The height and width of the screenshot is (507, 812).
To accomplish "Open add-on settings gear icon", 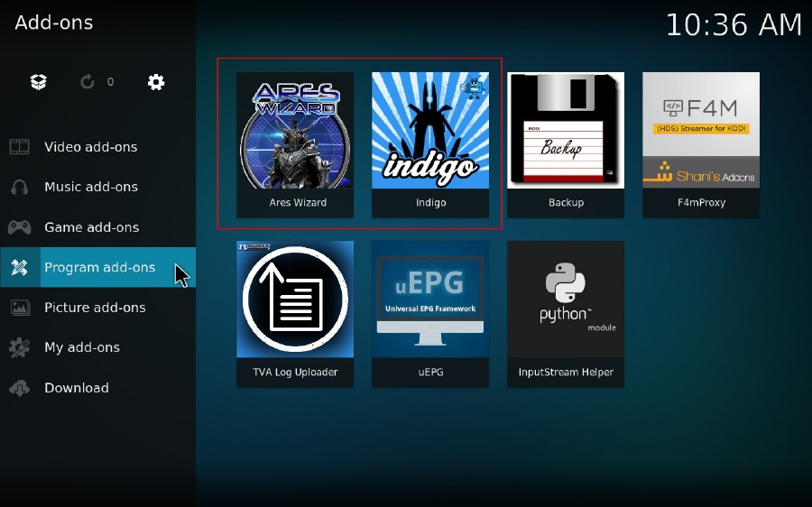I will [156, 82].
